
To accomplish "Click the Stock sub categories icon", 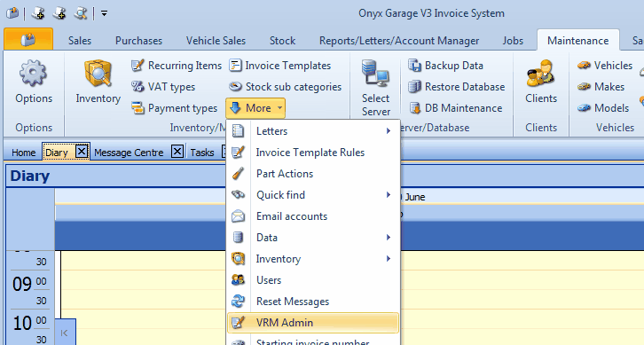I will 235,87.
